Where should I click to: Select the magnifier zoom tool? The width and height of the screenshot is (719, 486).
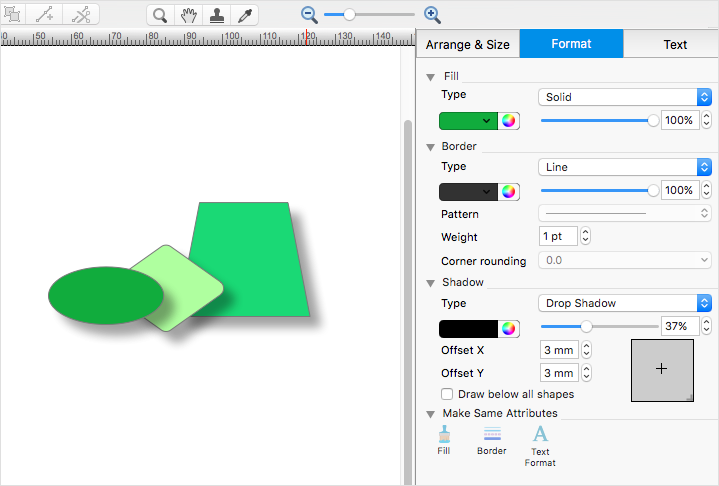click(160, 15)
